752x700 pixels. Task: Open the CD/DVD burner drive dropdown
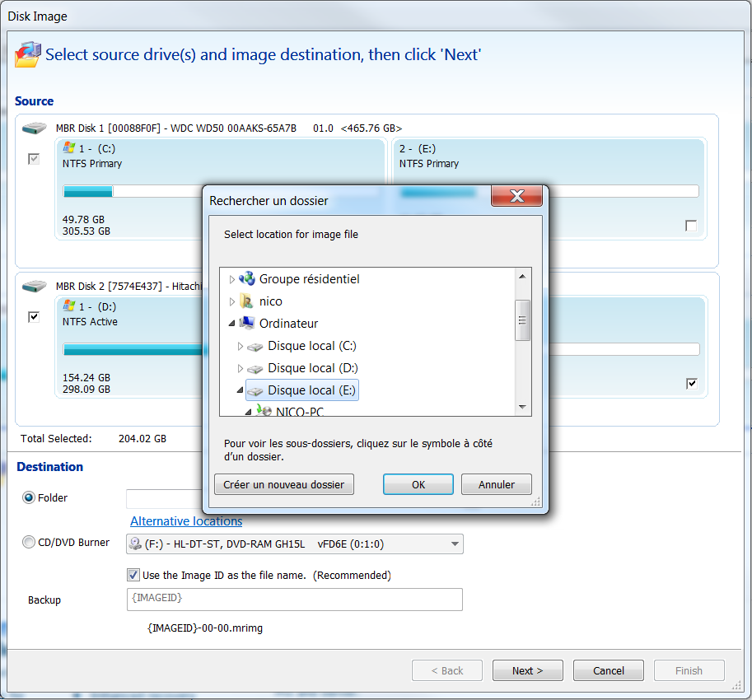click(455, 544)
